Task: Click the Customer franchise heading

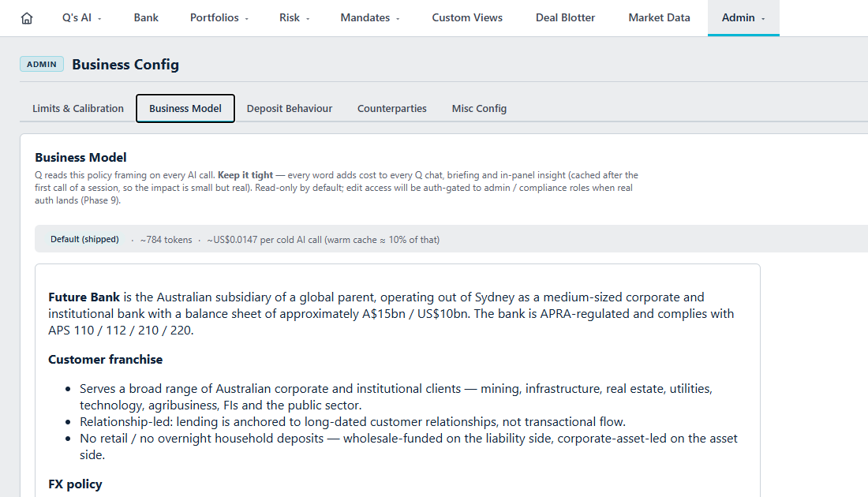Action: (105, 359)
